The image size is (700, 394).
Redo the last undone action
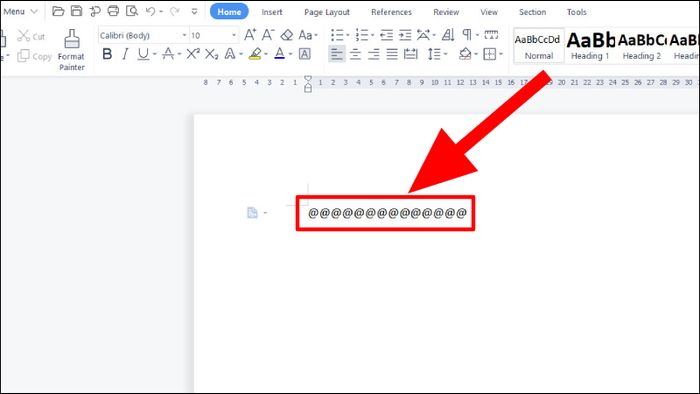tap(175, 11)
